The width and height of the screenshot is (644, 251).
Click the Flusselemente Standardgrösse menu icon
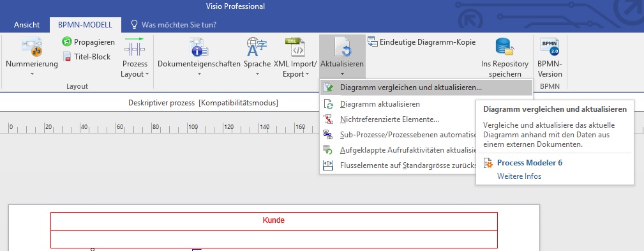point(328,165)
